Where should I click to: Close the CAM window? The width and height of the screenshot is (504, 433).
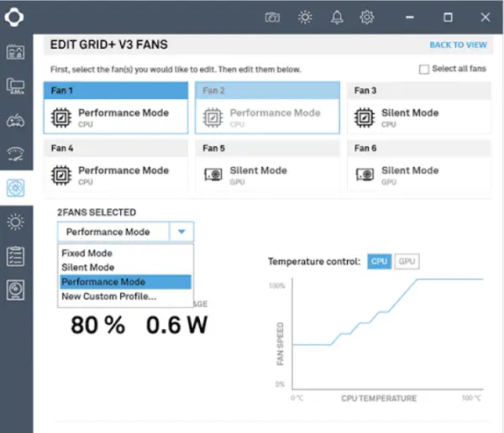[x=486, y=18]
